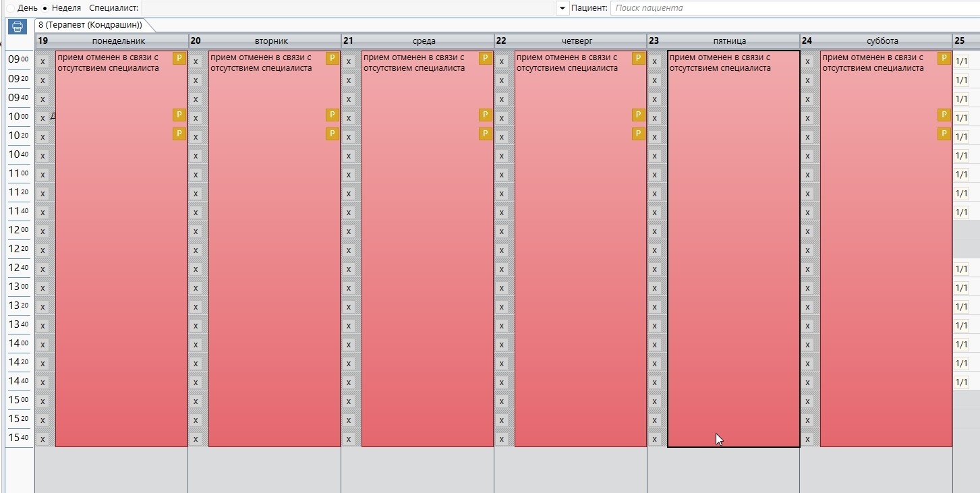The image size is (980, 493).
Task: Click the x button on Wednesday 12:00
Action: pyautogui.click(x=349, y=231)
